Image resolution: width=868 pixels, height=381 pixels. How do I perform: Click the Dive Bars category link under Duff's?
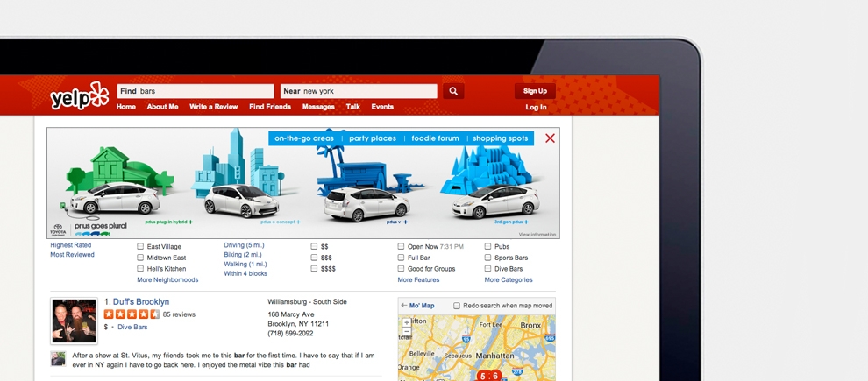point(132,327)
